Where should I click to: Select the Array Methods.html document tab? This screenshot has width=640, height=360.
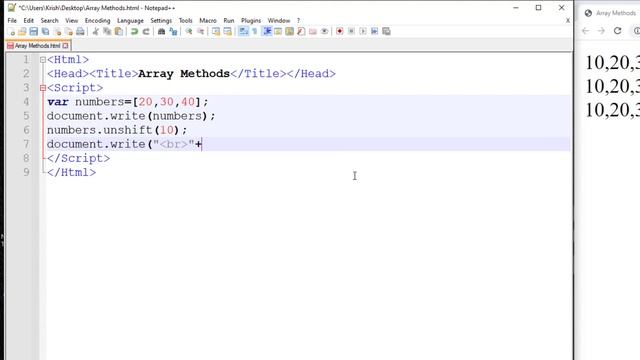pyautogui.click(x=37, y=46)
